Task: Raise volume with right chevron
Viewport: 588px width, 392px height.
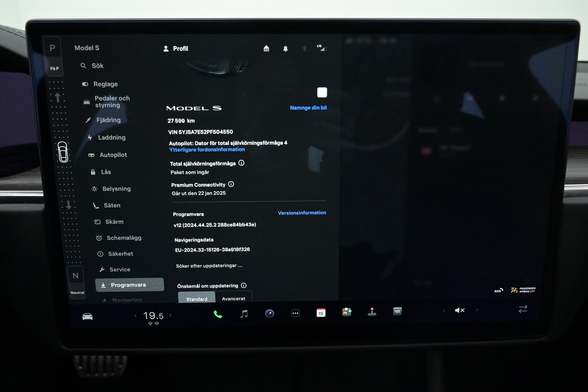Action: point(477,310)
